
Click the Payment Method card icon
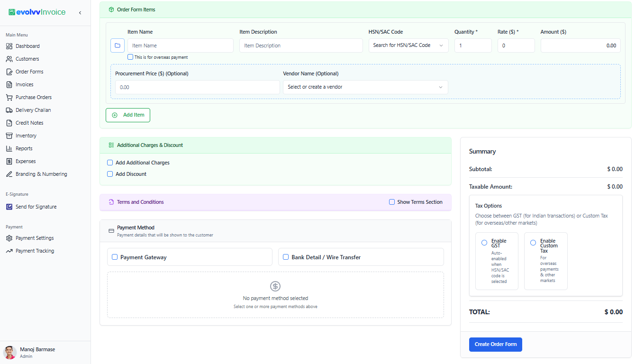(x=111, y=231)
